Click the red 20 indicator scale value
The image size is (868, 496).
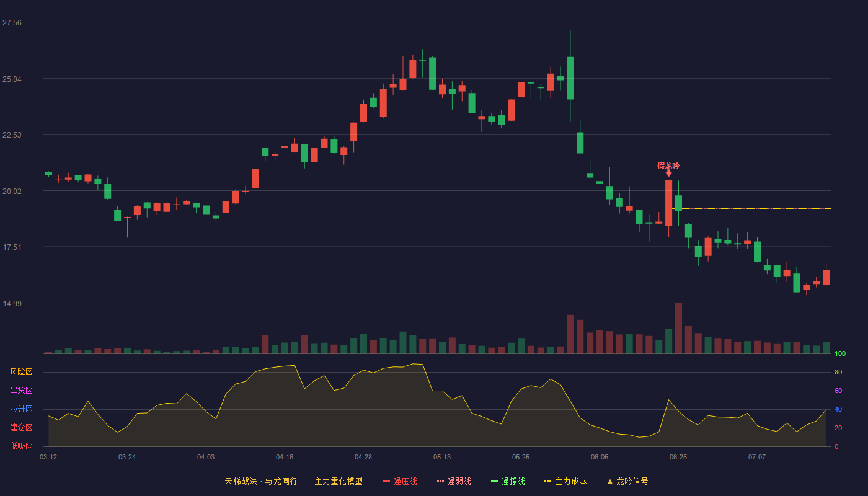pos(838,428)
